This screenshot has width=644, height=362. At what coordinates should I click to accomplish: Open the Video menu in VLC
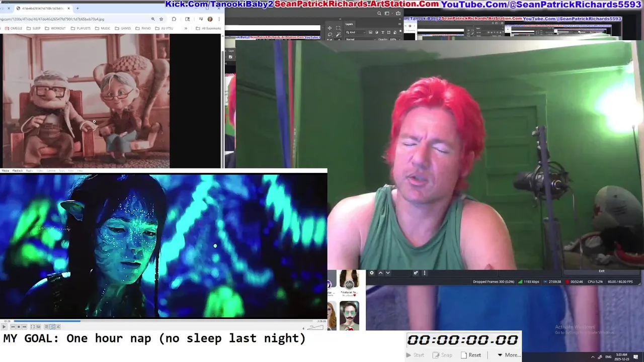click(40, 171)
